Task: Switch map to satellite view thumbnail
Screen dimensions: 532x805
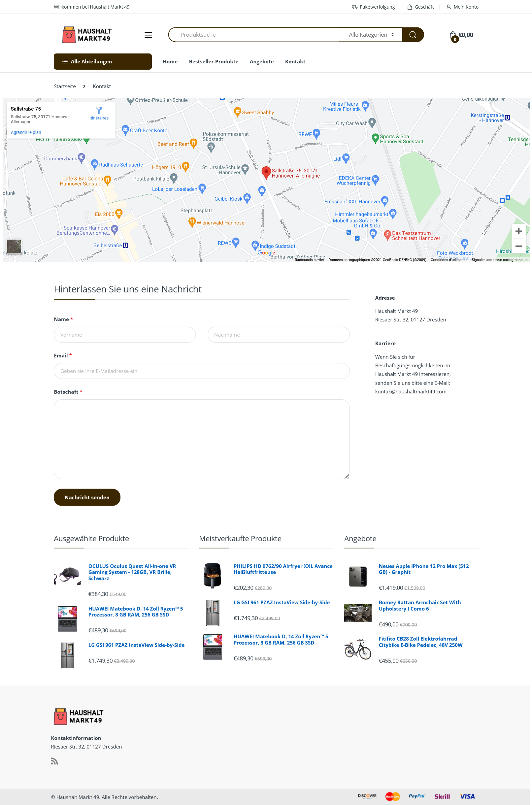Action: [x=14, y=246]
